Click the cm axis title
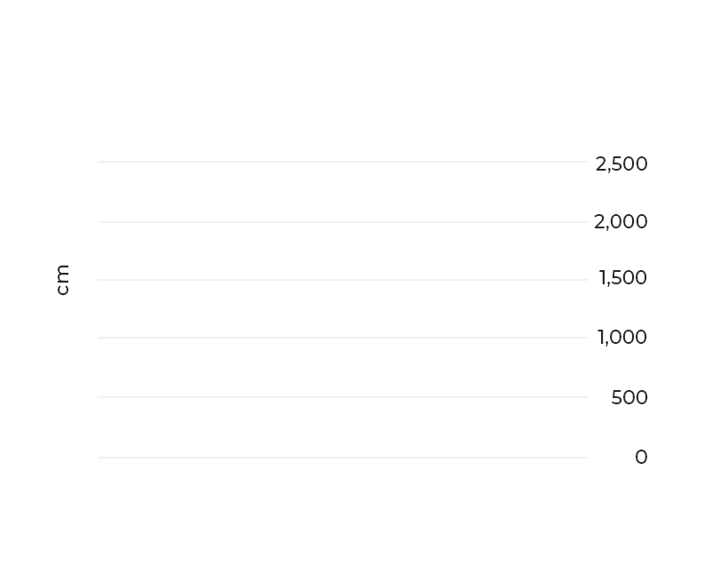This screenshot has width=728, height=574. (x=62, y=280)
